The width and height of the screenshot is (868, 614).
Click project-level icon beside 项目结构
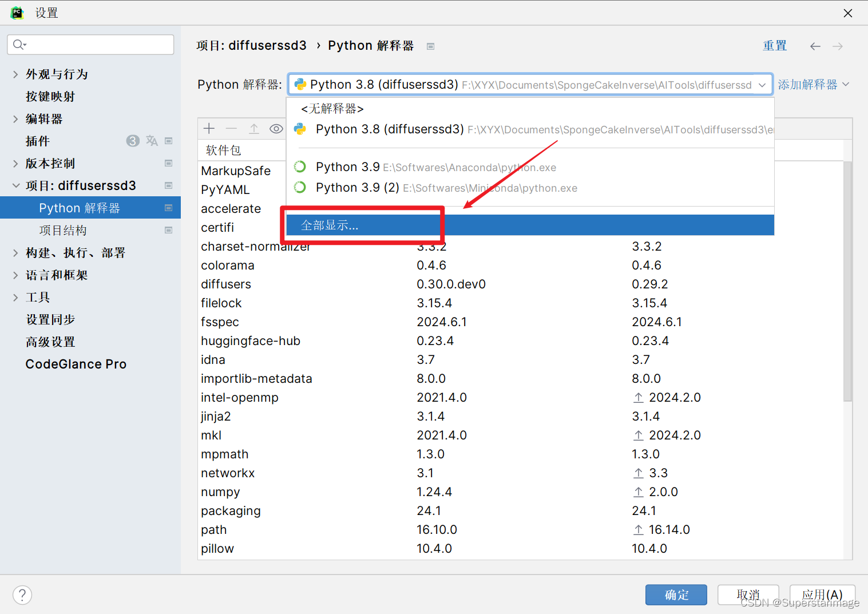169,230
